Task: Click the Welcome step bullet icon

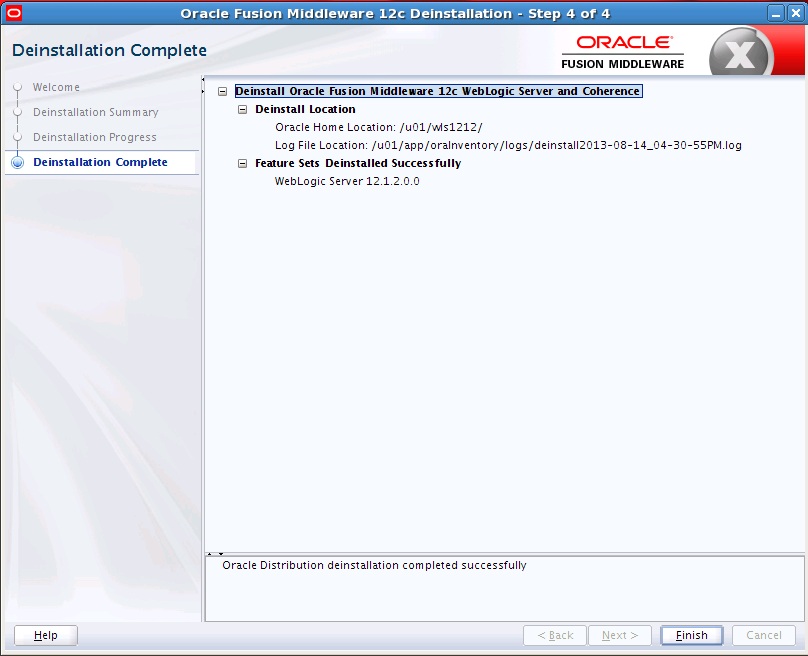Action: [18, 87]
